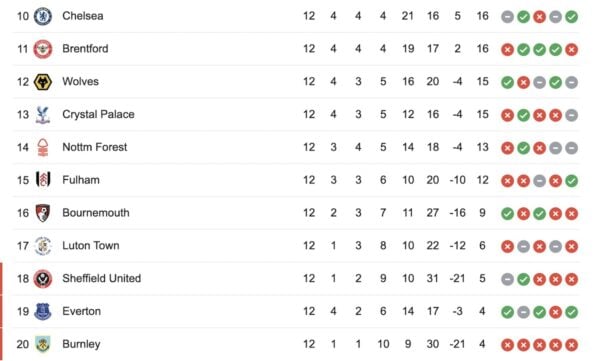Viewport: 600px width, 361px height.
Task: Click the Fulham club crest
Action: point(43,180)
